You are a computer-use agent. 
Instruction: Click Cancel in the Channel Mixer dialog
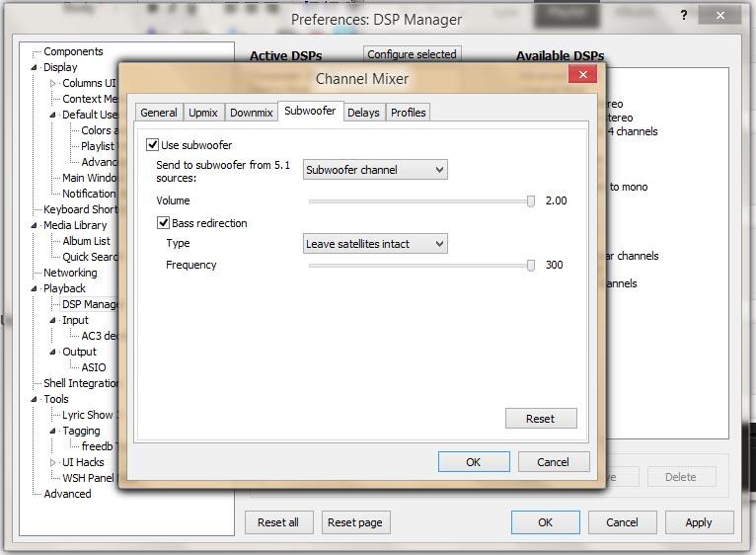pyautogui.click(x=553, y=462)
